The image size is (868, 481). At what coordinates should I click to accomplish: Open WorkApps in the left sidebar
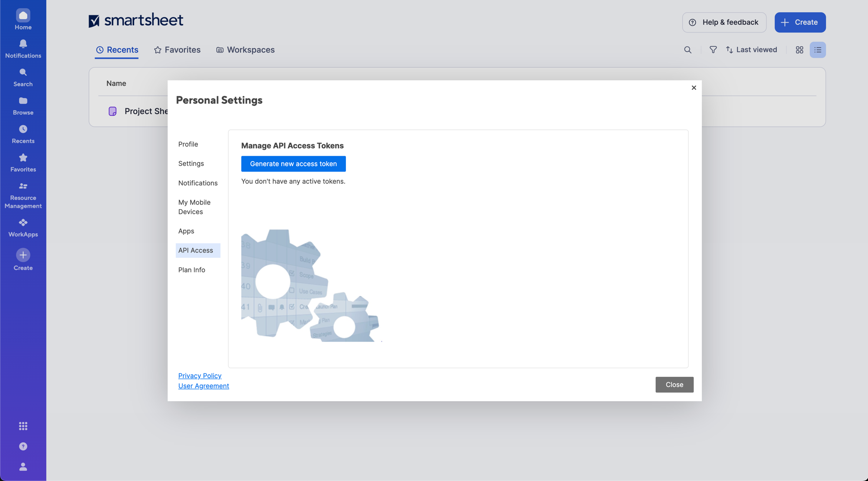pos(23,227)
